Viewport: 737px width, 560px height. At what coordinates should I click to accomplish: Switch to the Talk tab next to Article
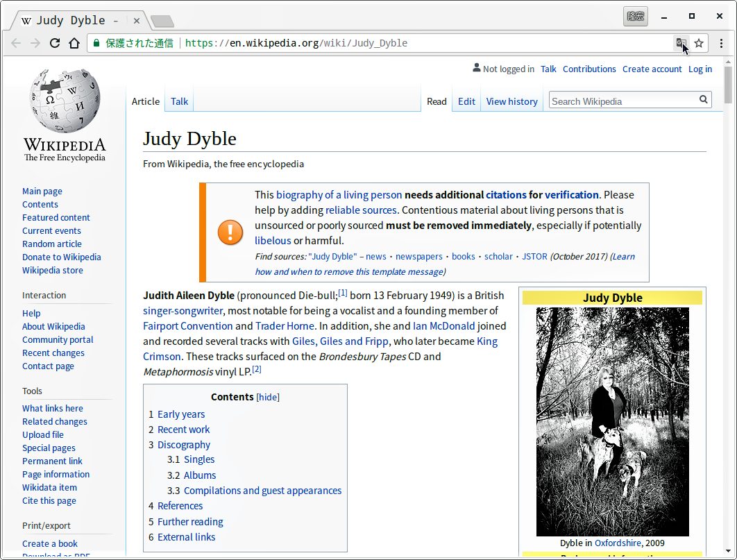pos(179,101)
